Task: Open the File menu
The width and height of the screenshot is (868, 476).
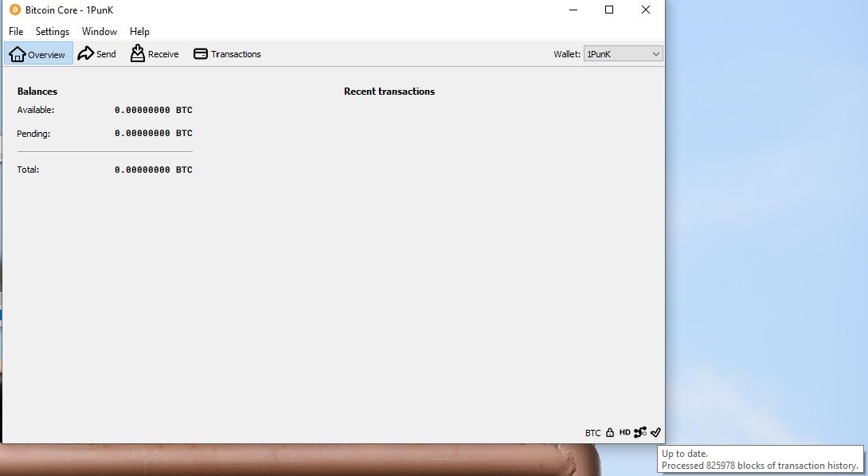Action: (16, 32)
